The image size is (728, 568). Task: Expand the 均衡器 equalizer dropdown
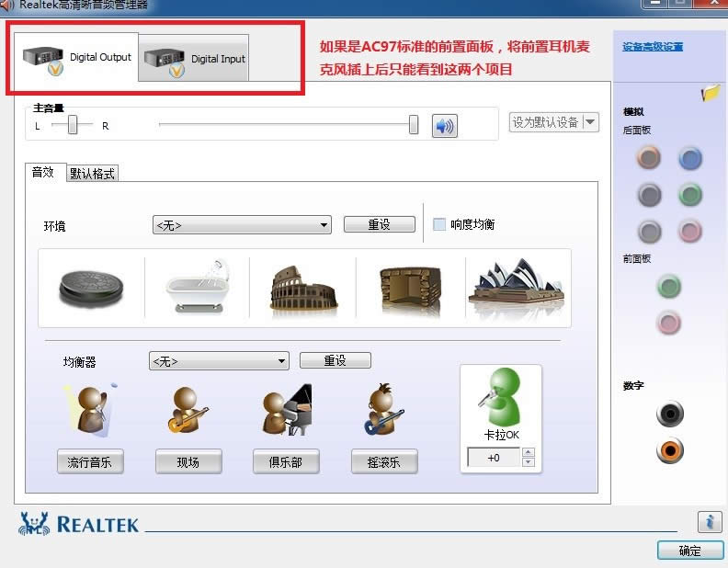pos(281,361)
